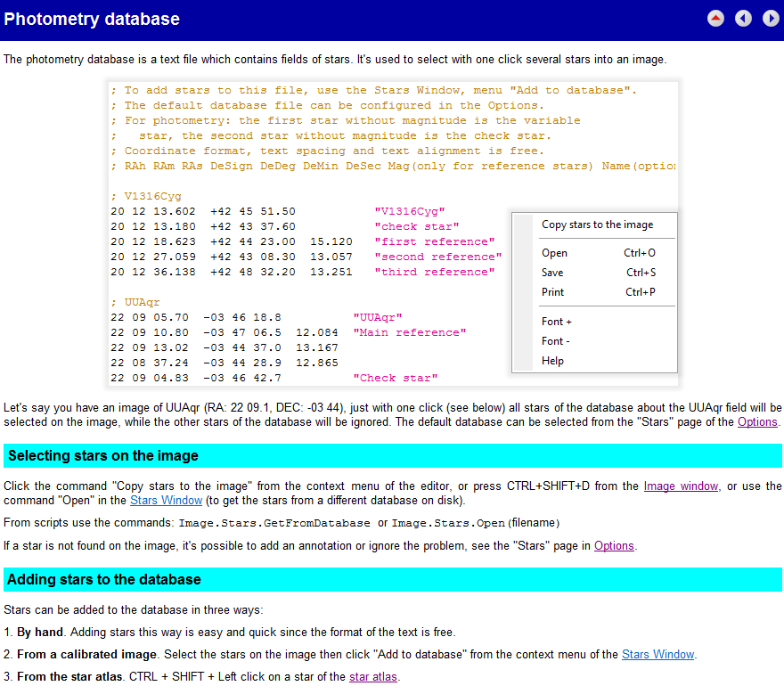Click the lowercase "check star" name in V1316Cyg group

pyautogui.click(x=417, y=226)
